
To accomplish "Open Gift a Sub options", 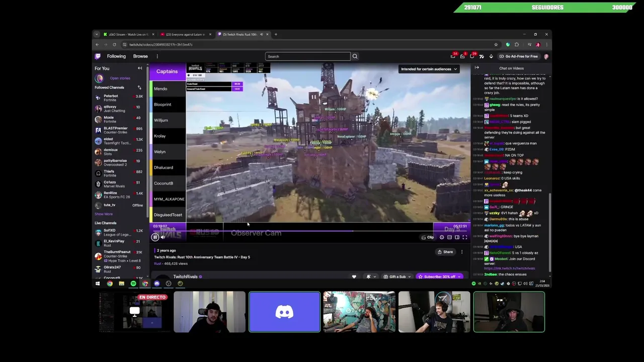I will (397, 277).
